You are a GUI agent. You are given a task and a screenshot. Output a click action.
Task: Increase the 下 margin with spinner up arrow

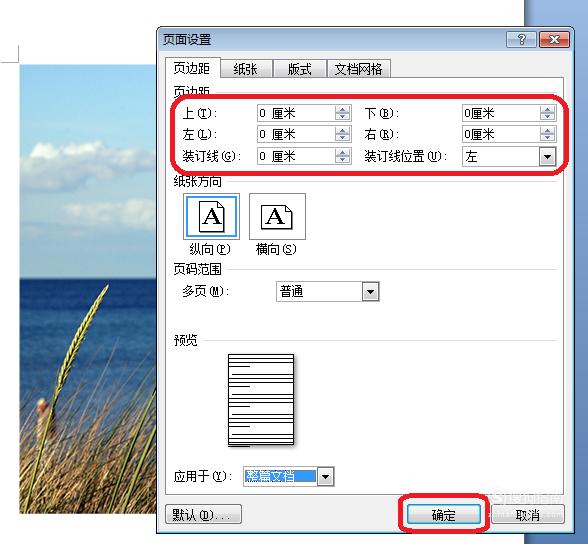(548, 109)
